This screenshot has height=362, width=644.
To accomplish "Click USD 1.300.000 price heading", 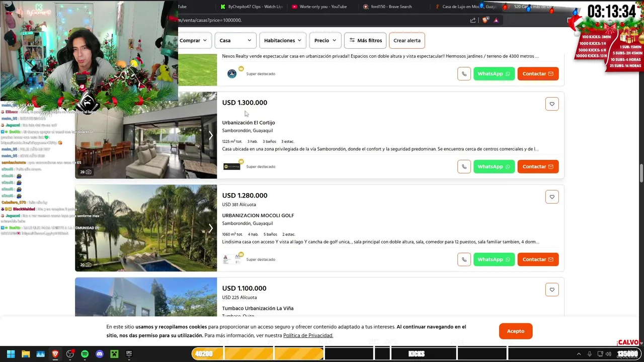I will tap(245, 103).
